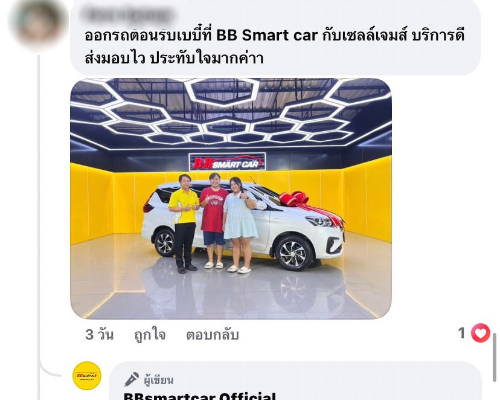Click the red heart reaction icon

[480, 333]
